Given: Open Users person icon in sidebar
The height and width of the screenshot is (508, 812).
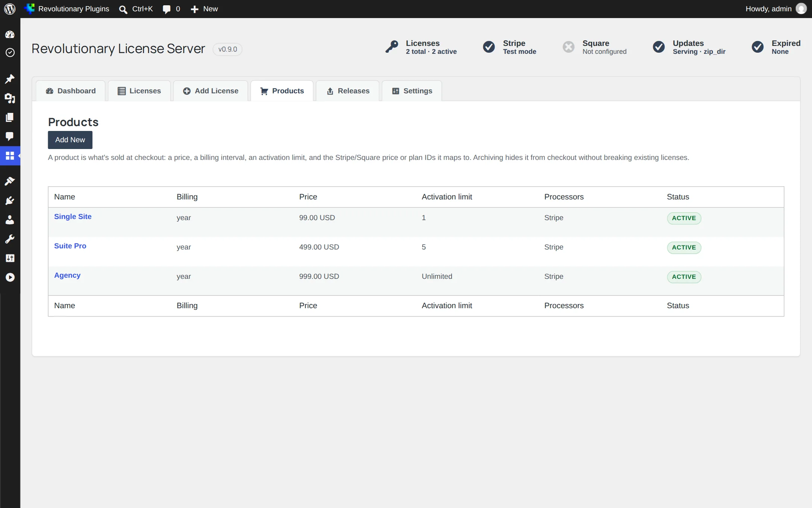Looking at the screenshot, I should point(10,220).
